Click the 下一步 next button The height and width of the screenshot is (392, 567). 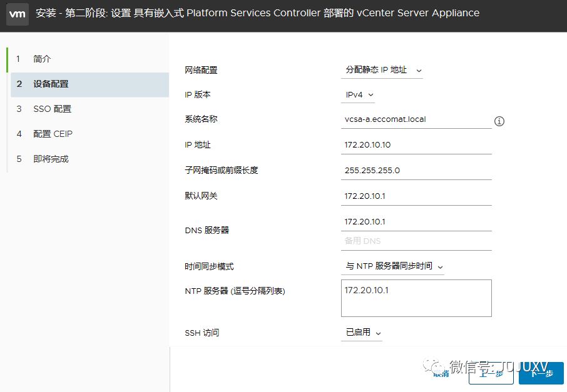click(541, 373)
